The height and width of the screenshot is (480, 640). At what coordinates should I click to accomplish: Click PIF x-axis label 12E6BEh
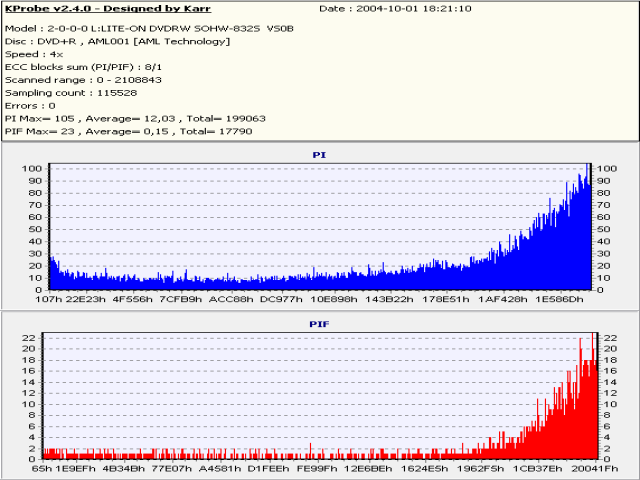click(368, 469)
